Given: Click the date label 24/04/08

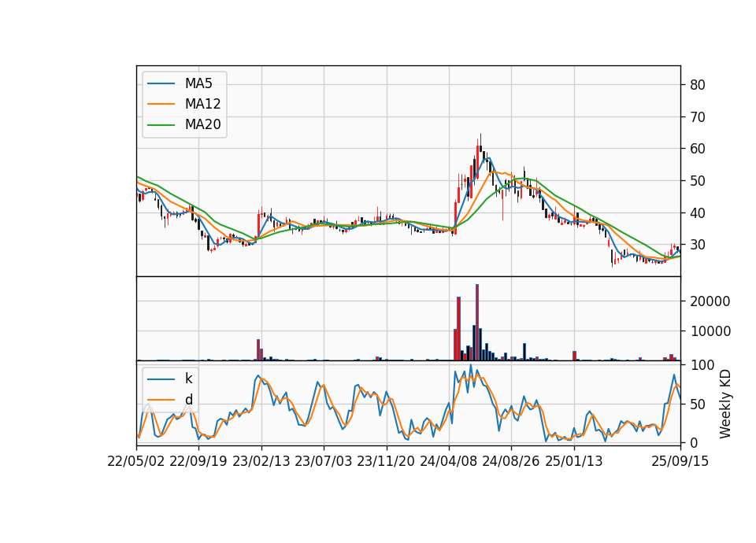Looking at the screenshot, I should (448, 461).
